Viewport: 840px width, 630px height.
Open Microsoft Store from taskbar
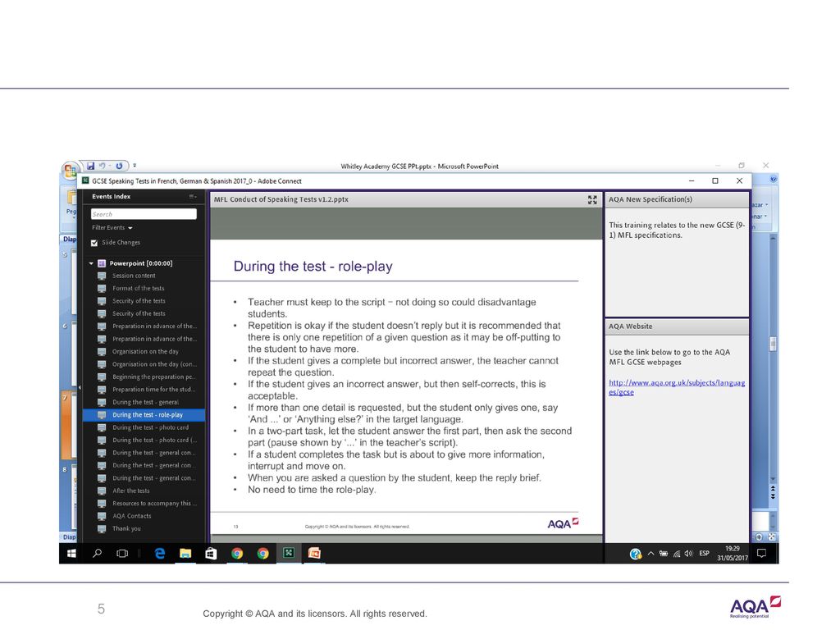(x=211, y=554)
